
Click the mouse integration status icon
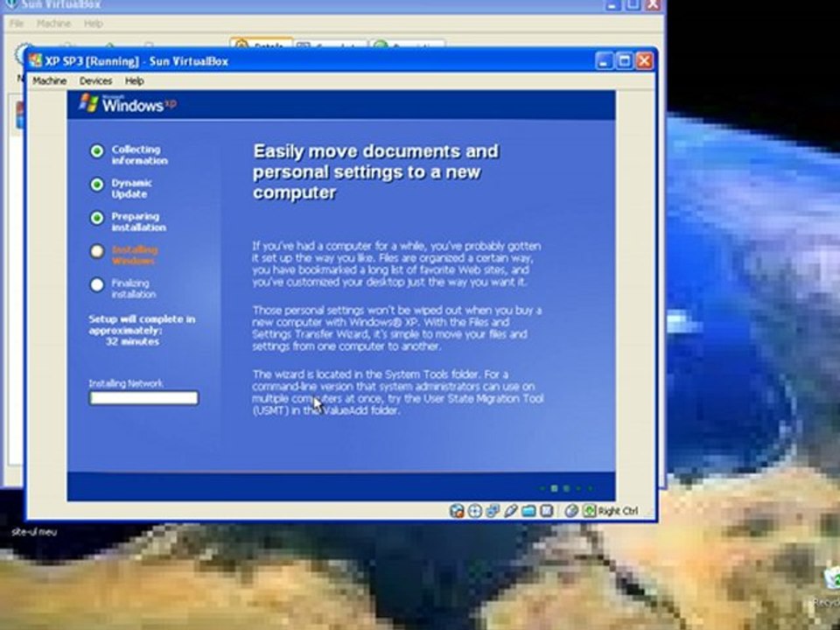pyautogui.click(x=571, y=511)
